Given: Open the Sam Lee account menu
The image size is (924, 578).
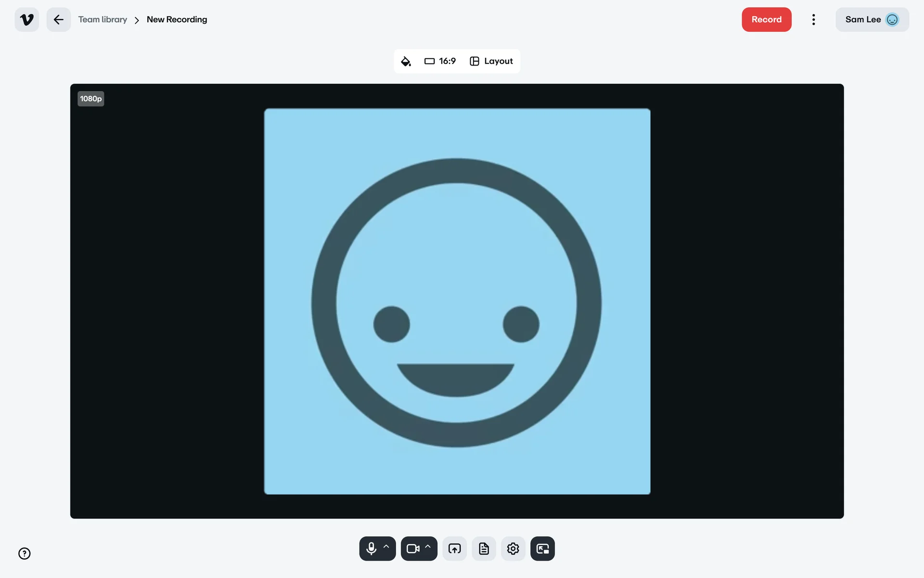Looking at the screenshot, I should [x=872, y=20].
